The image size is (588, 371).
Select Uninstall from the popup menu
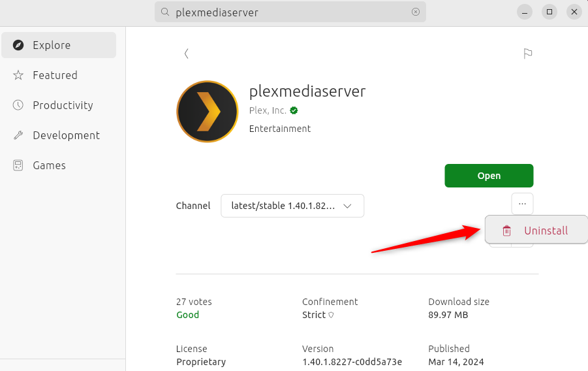[536, 230]
